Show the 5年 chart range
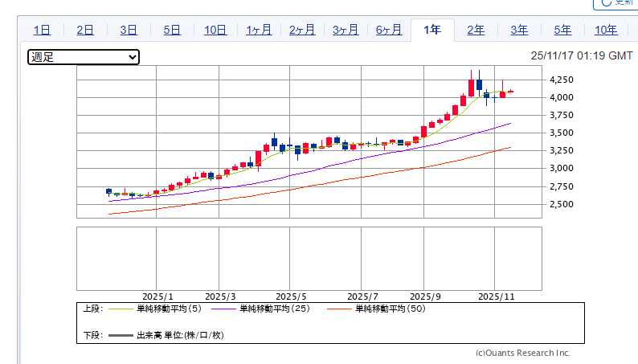The width and height of the screenshot is (638, 364). tap(562, 31)
